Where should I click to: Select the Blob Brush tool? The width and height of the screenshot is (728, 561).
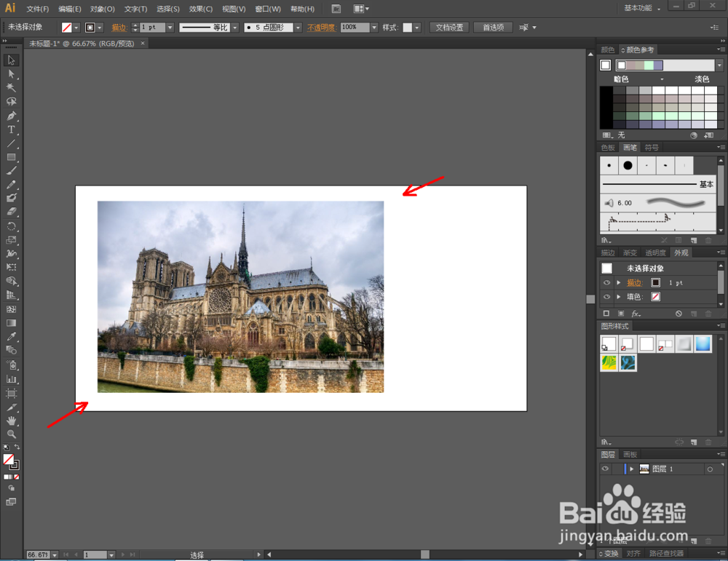(11, 198)
